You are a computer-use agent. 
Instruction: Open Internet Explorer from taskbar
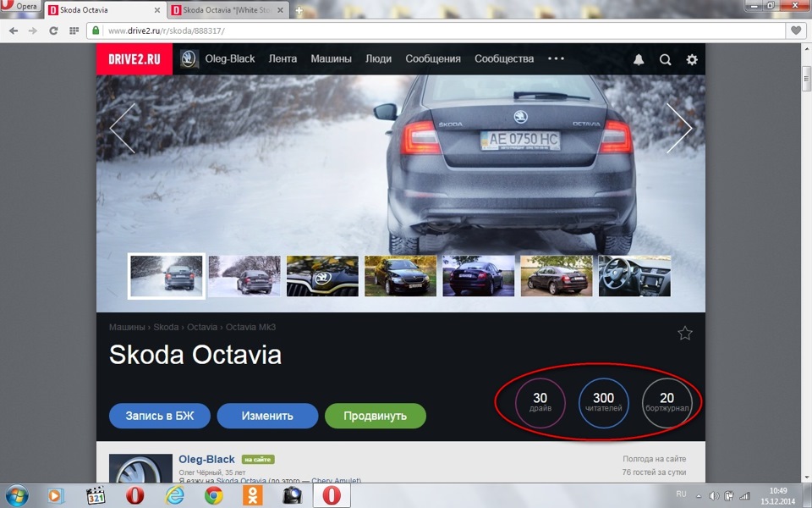tap(174, 496)
